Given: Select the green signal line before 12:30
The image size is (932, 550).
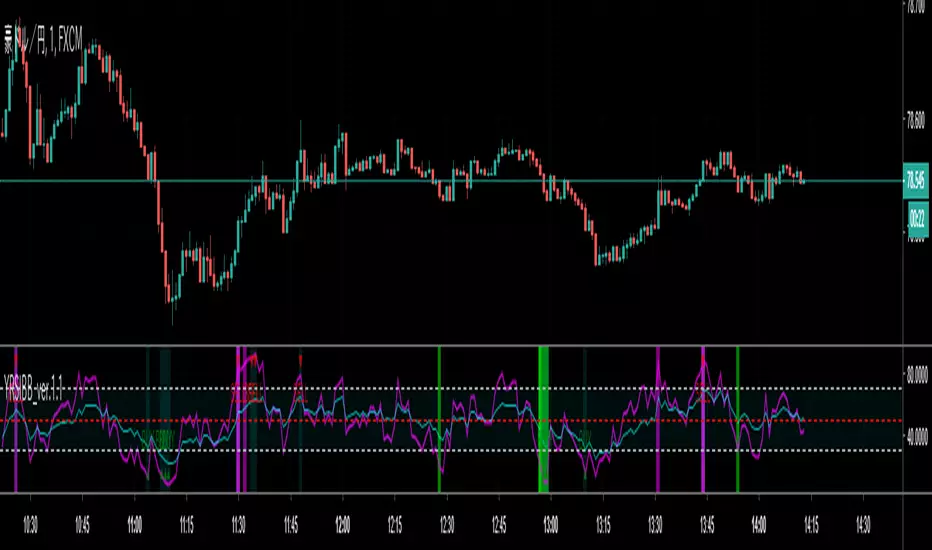Looking at the screenshot, I should click(x=439, y=420).
